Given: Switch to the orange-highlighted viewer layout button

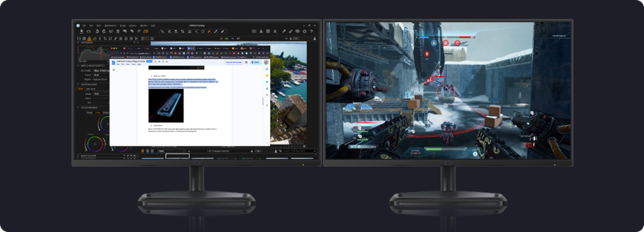Looking at the screenshot, I should click(147, 38).
